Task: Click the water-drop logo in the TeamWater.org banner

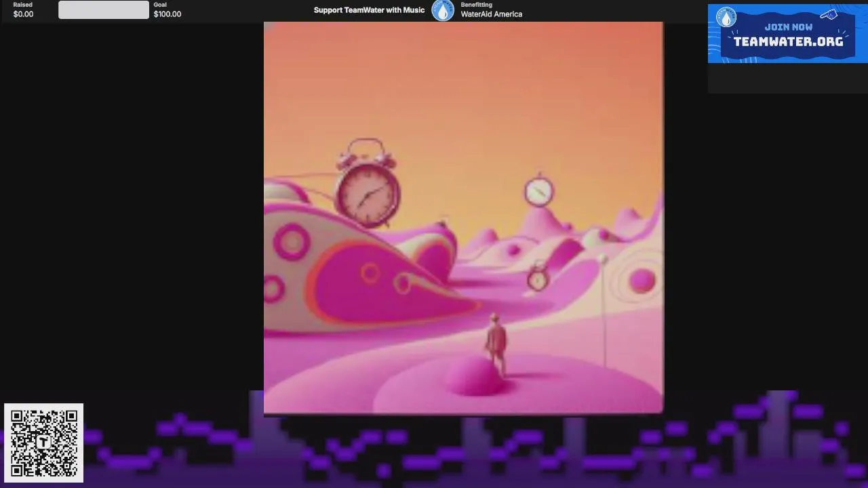Action: pyautogui.click(x=726, y=17)
